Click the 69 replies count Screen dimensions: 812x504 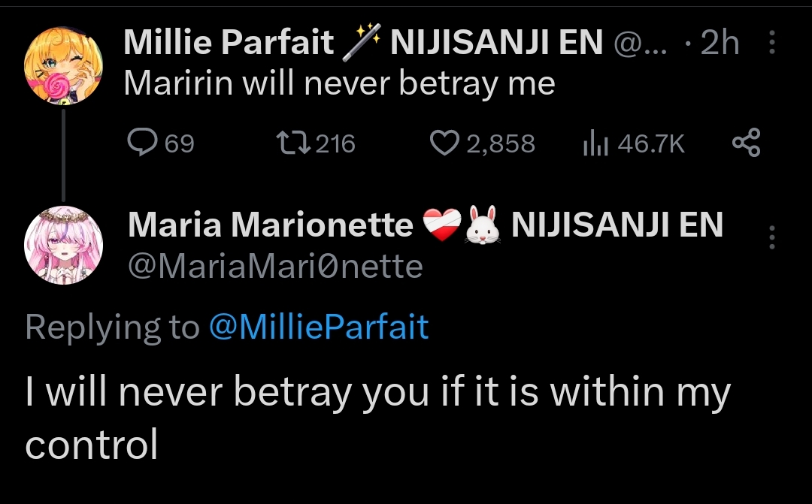point(179,143)
